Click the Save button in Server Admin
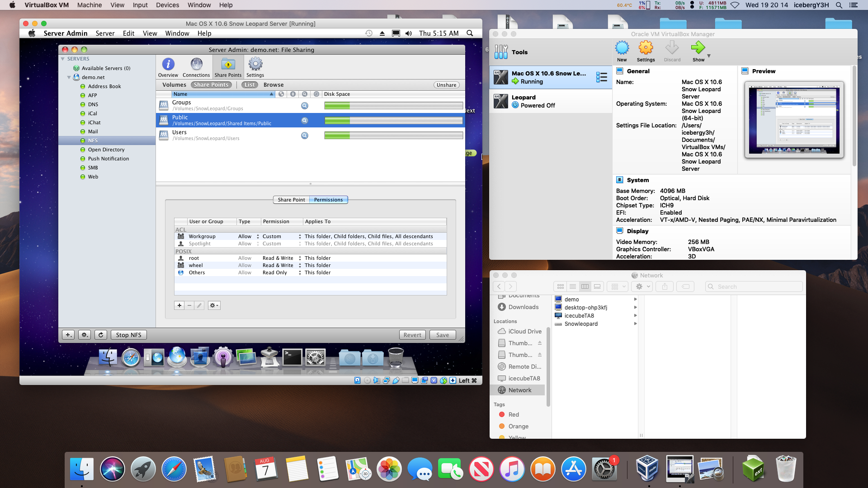The width and height of the screenshot is (868, 488). (x=443, y=335)
